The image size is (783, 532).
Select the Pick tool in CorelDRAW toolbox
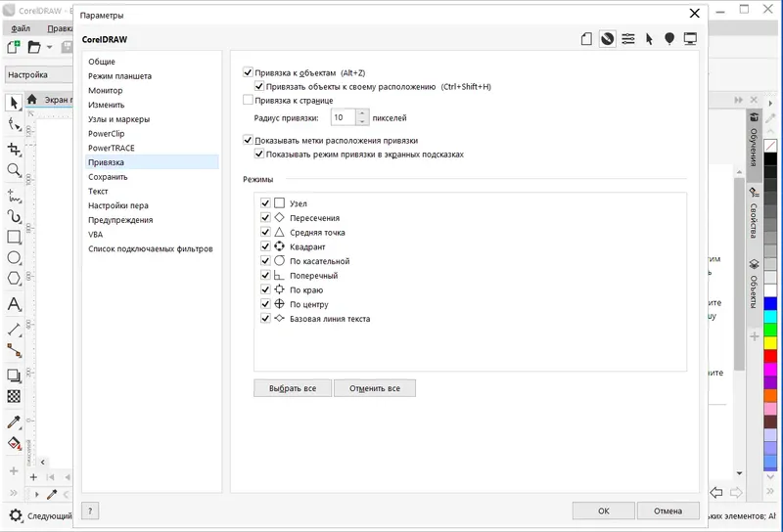pos(14,103)
